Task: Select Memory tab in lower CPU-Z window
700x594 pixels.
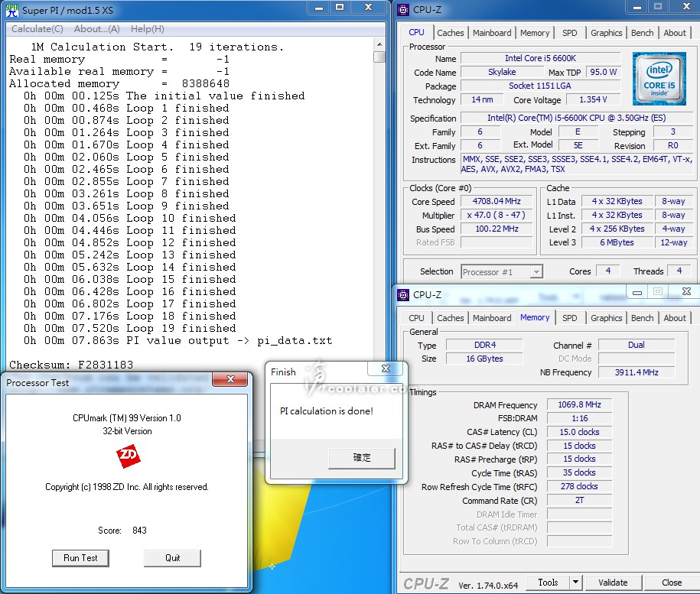Action: pos(535,317)
